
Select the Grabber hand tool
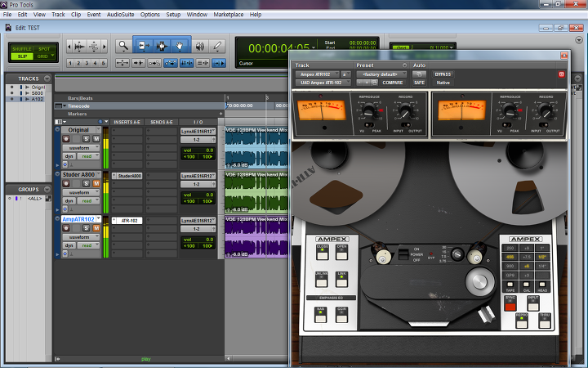coord(180,46)
